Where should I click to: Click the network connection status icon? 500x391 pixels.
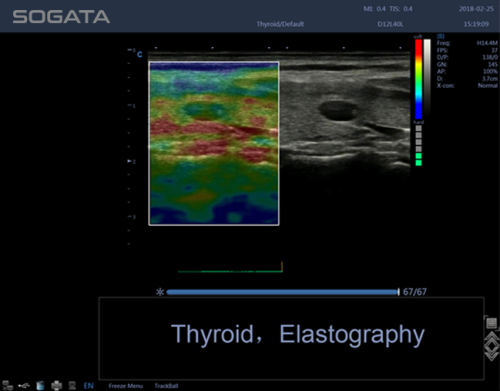(x=8, y=386)
